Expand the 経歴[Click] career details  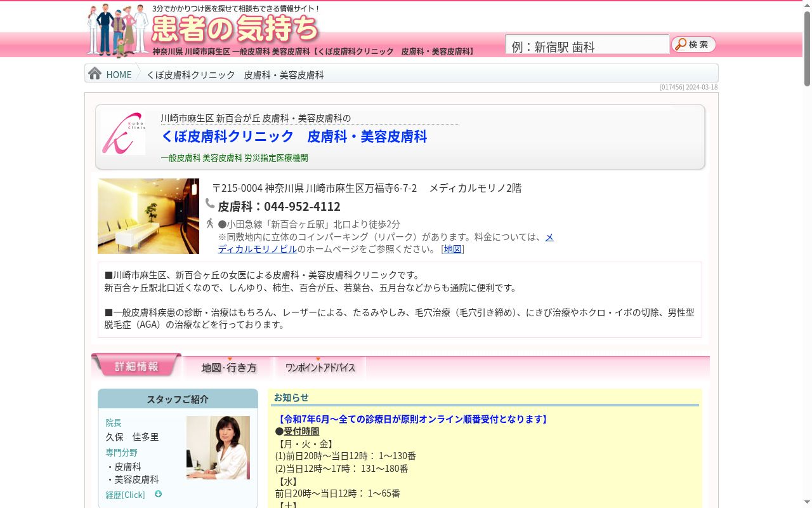tap(125, 495)
